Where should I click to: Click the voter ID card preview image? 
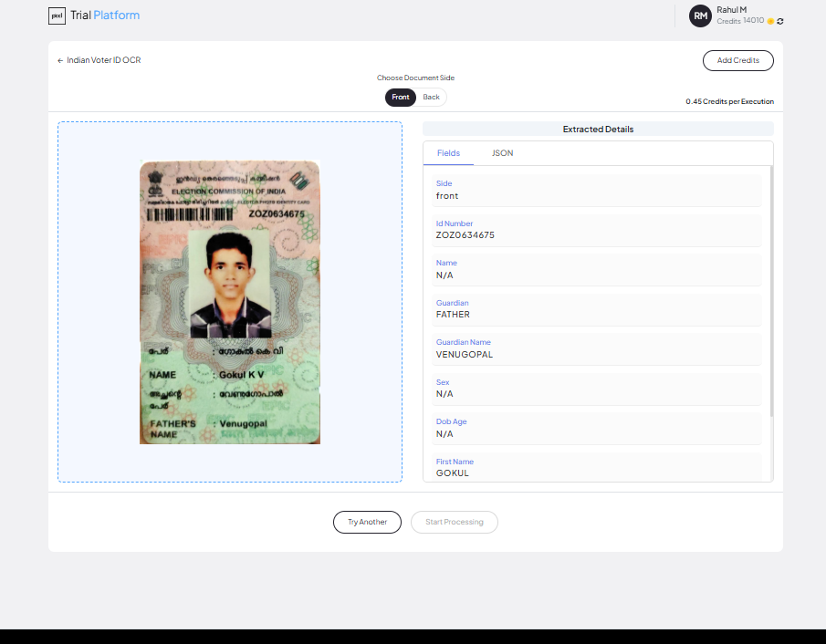229,301
